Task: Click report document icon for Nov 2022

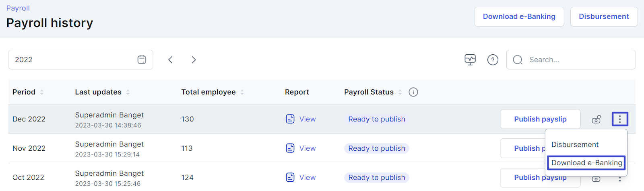Action: point(290,148)
